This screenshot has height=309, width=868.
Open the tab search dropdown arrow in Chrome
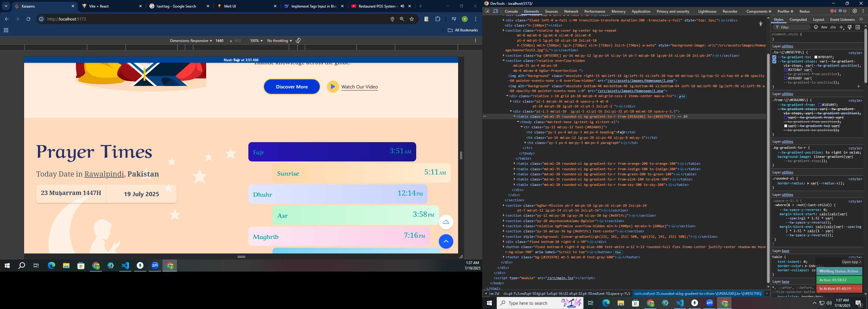click(6, 6)
